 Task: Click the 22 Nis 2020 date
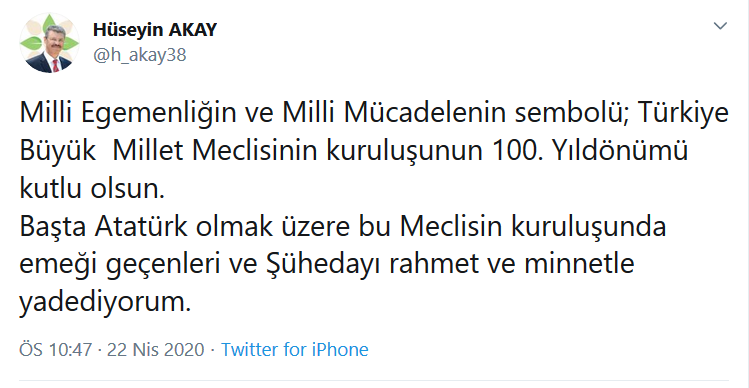pyautogui.click(x=156, y=349)
